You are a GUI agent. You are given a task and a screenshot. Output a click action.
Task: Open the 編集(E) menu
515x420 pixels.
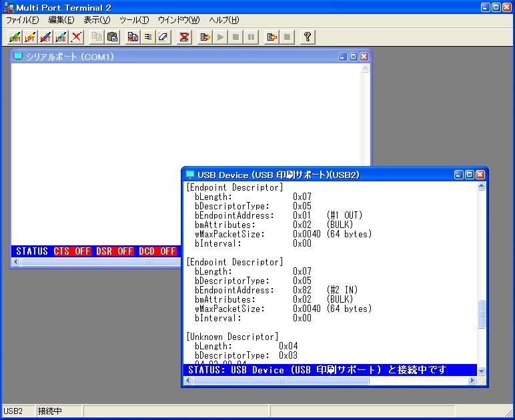[x=61, y=20]
